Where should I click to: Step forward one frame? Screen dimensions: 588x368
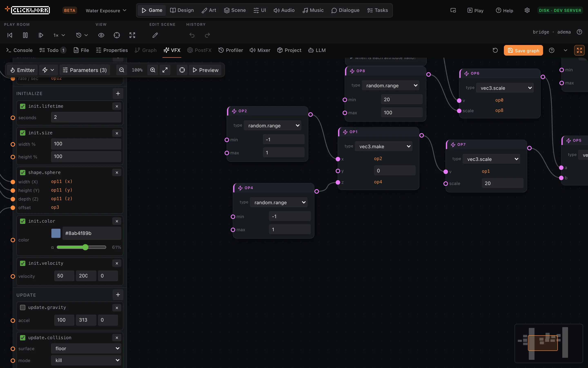[41, 35]
